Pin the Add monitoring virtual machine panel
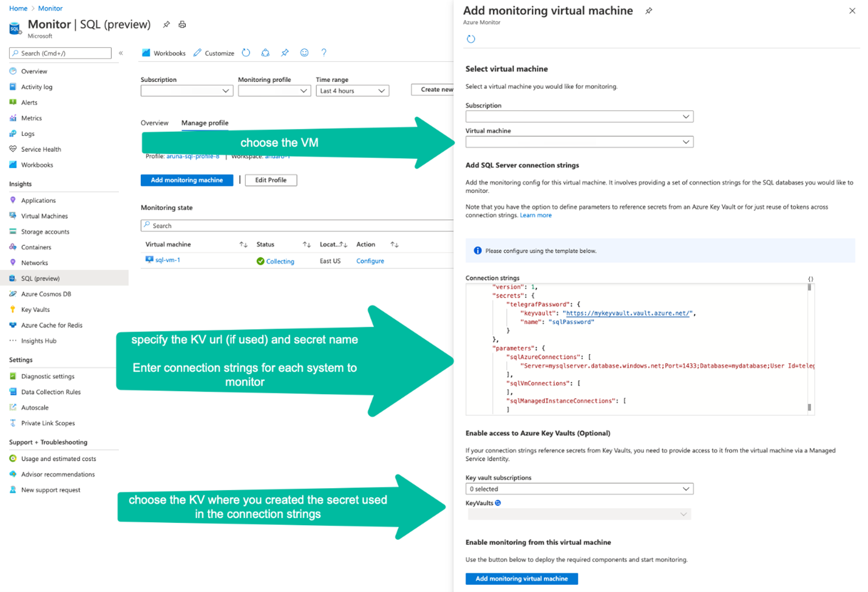The width and height of the screenshot is (868, 592). click(648, 11)
